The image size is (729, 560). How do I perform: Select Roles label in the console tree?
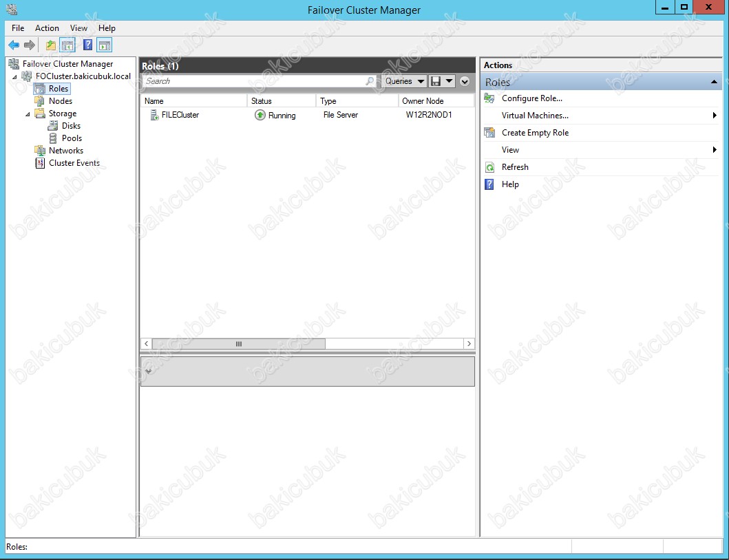click(58, 88)
